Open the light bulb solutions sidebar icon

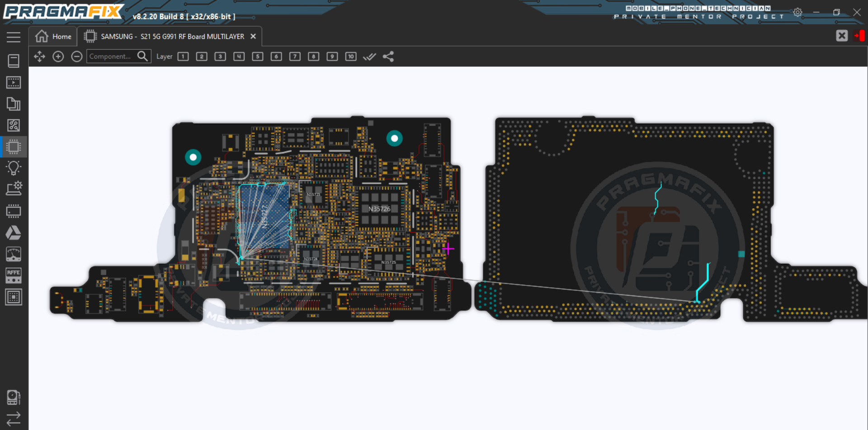[14, 168]
